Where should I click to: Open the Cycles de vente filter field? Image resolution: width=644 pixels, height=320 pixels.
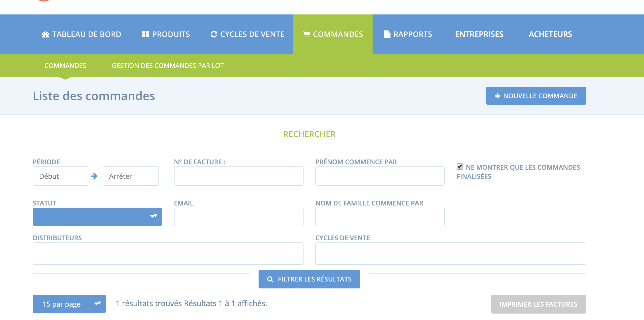450,254
